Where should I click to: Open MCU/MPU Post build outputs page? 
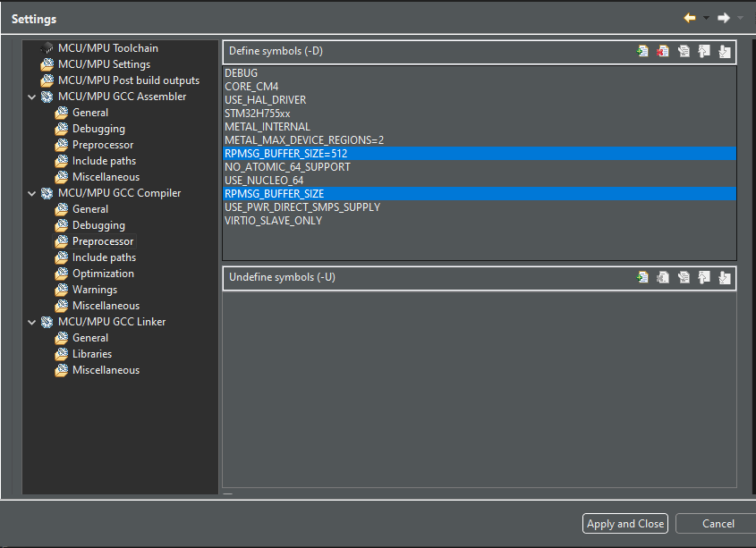128,80
